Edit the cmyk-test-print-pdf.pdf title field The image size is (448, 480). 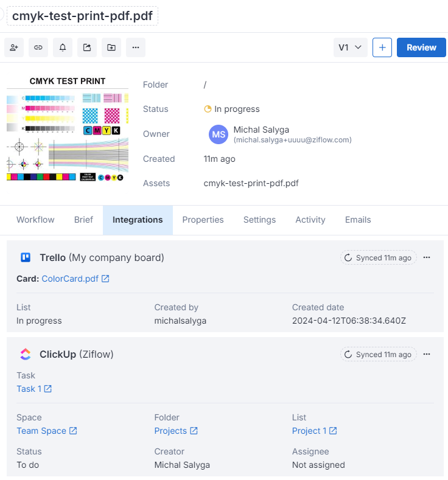coord(82,16)
